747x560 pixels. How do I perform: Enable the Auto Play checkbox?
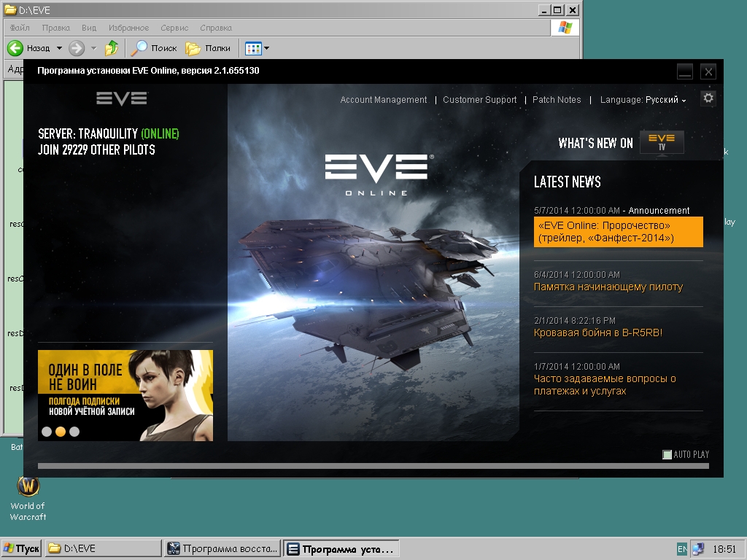coord(667,454)
